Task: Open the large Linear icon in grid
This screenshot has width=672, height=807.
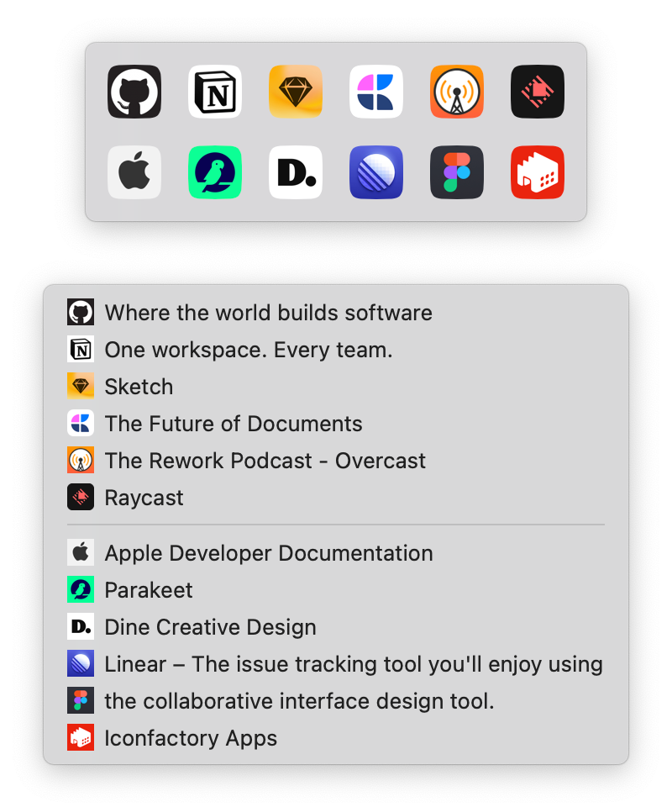Action: pyautogui.click(x=376, y=172)
